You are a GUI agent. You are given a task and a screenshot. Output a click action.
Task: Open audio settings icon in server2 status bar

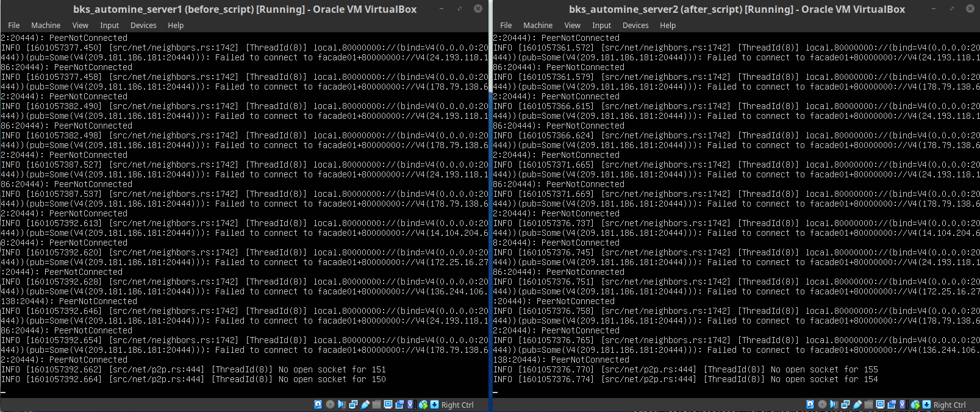click(x=834, y=404)
